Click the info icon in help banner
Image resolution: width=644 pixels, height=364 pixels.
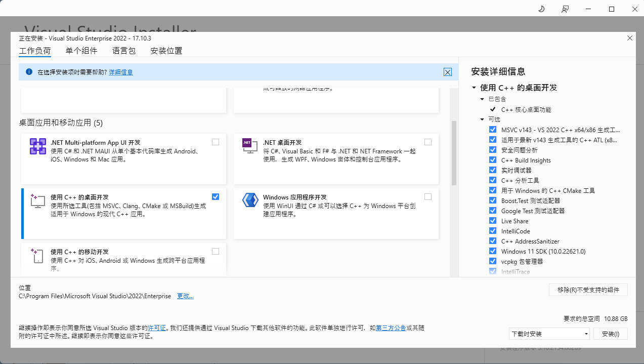[29, 72]
